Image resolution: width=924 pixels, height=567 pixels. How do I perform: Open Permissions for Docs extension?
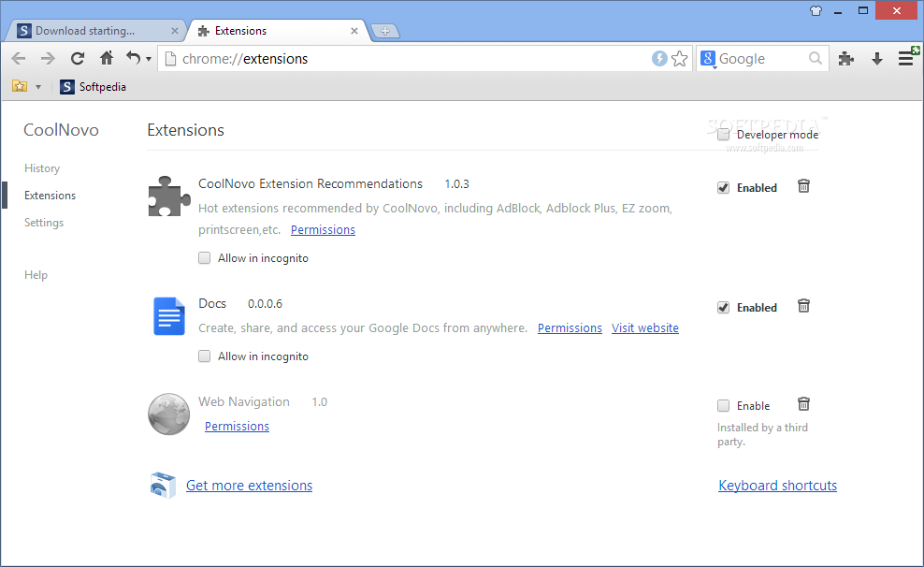570,328
